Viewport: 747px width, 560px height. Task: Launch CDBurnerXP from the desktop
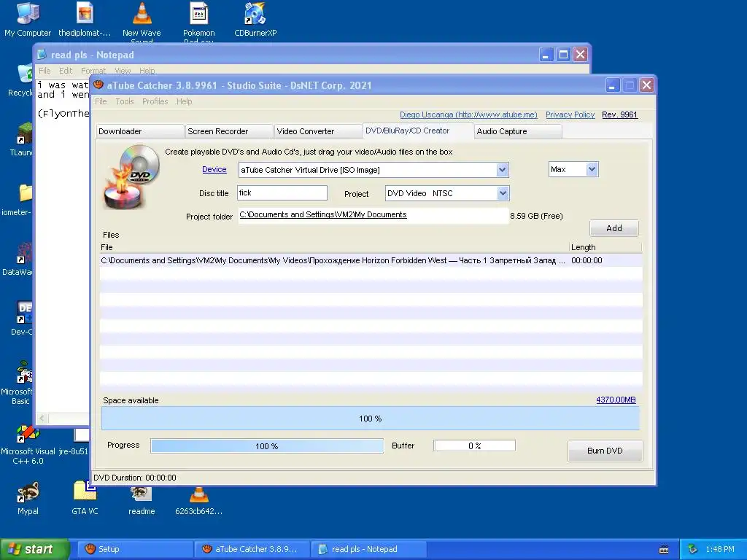pos(255,19)
